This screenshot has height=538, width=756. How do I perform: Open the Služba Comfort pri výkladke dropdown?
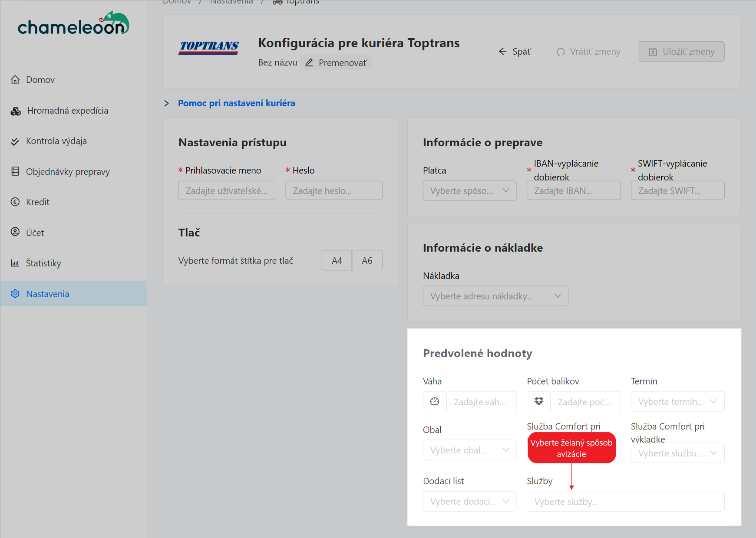(x=678, y=453)
